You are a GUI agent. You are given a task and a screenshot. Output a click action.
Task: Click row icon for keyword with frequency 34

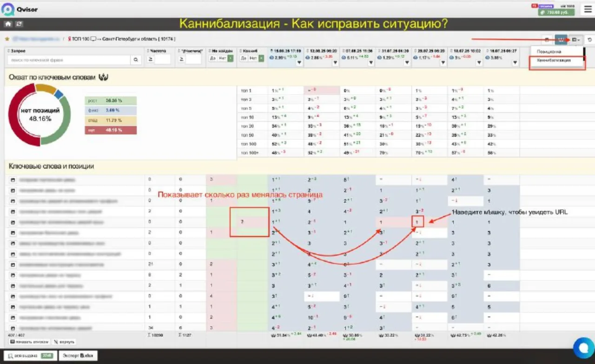coord(13,328)
